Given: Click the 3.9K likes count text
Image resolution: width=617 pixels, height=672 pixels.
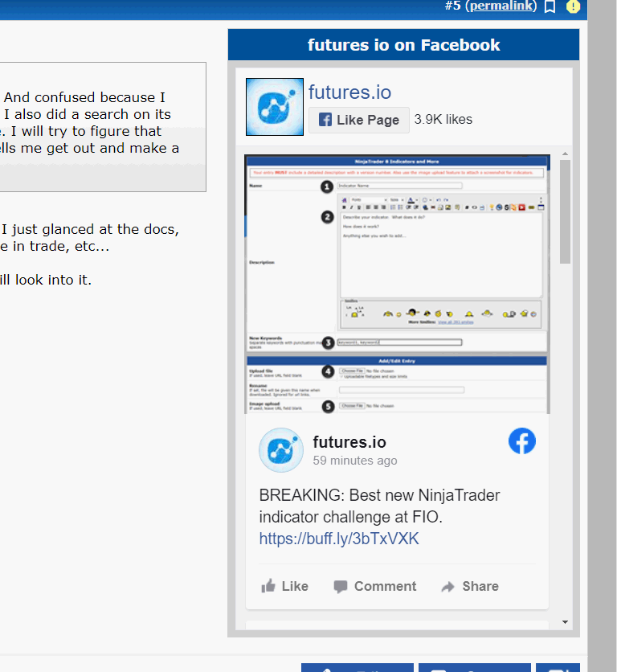Looking at the screenshot, I should tap(443, 119).
